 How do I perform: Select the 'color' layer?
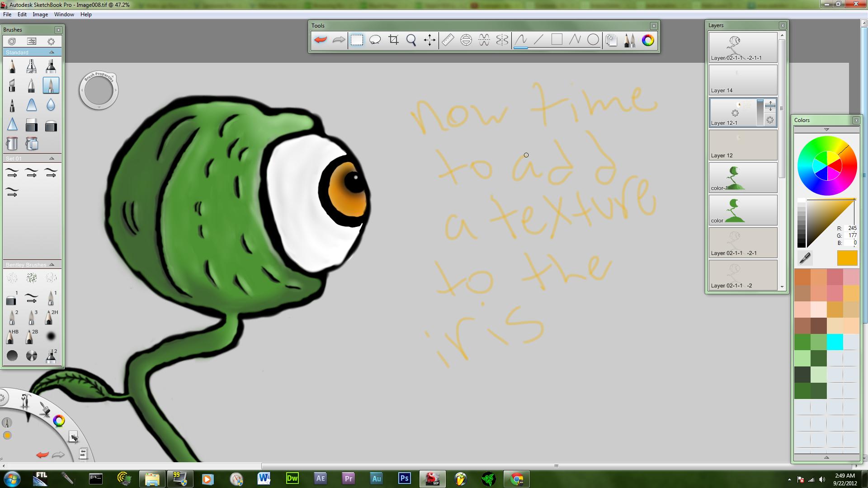click(743, 210)
